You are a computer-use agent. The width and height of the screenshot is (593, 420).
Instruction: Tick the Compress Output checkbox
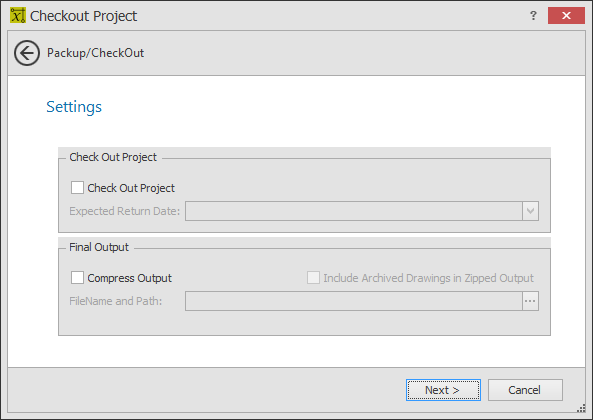[78, 277]
